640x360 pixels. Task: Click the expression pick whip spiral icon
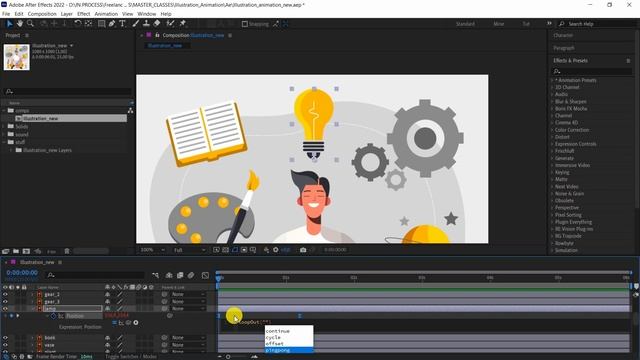click(129, 323)
